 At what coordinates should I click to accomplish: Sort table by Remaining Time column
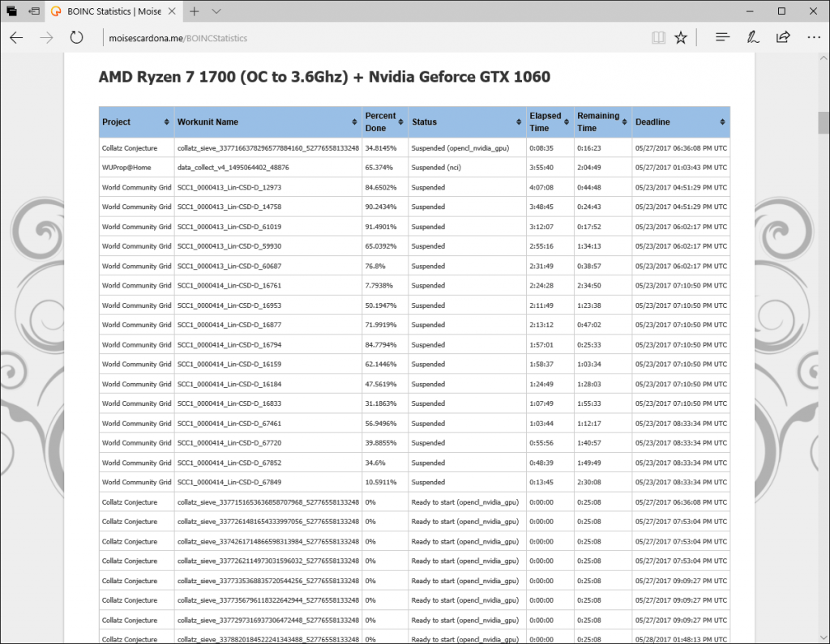pyautogui.click(x=603, y=122)
